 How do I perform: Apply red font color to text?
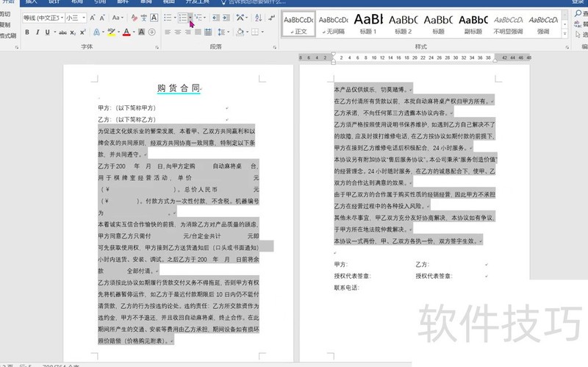(x=126, y=32)
